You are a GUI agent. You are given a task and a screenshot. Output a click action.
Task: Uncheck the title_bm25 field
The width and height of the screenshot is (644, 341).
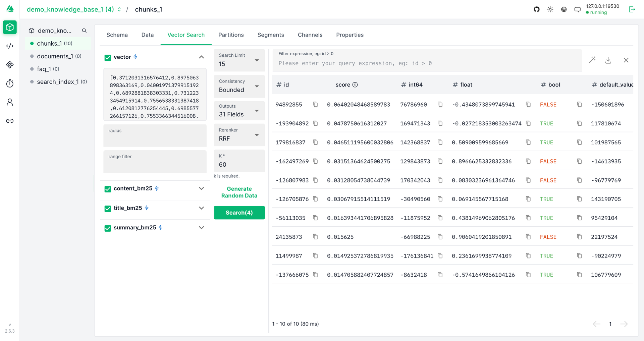(x=108, y=209)
